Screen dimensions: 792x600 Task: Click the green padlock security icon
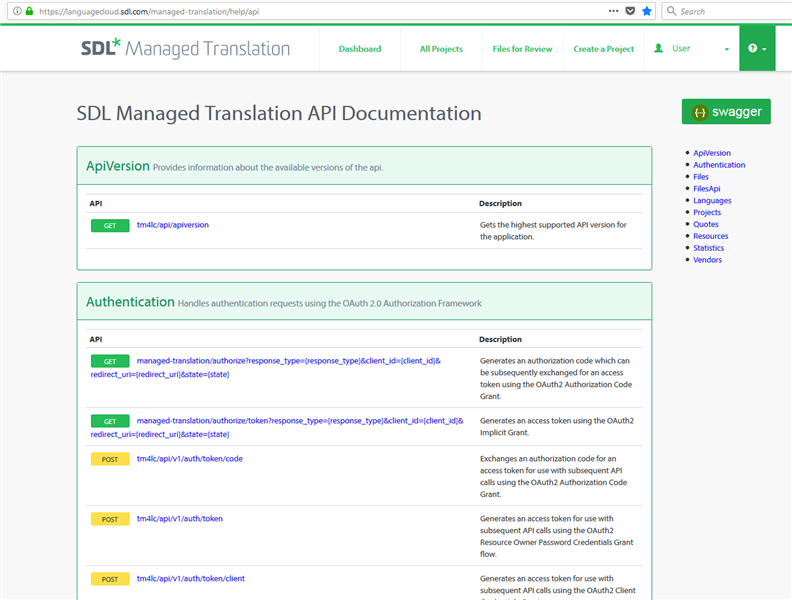(x=29, y=11)
